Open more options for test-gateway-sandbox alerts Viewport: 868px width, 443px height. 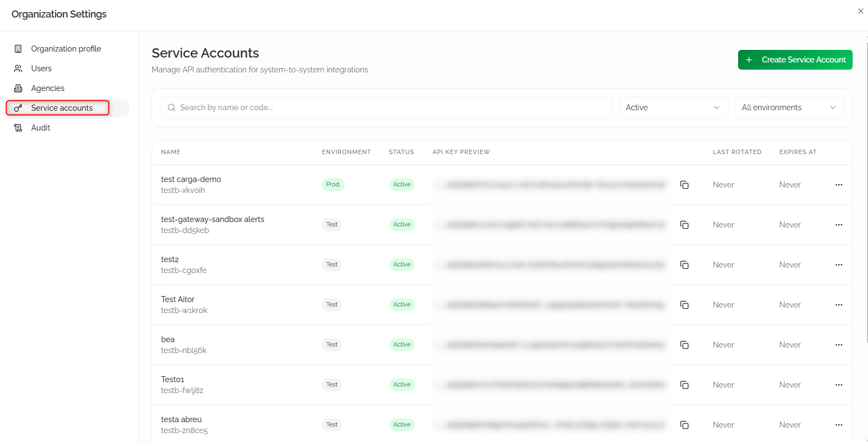coord(839,225)
